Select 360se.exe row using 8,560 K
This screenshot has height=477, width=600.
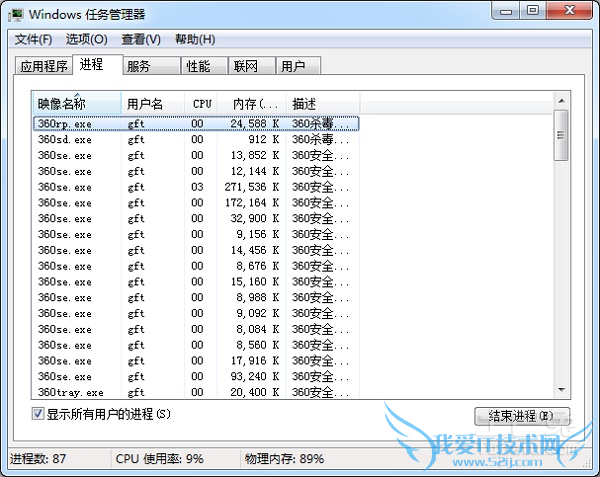[x=196, y=345]
